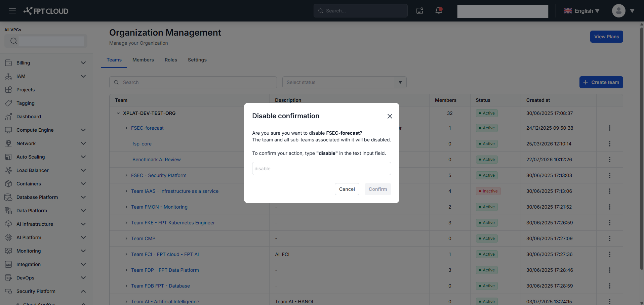The image size is (644, 305).
Task: Open the English language dropdown
Action: (x=582, y=11)
